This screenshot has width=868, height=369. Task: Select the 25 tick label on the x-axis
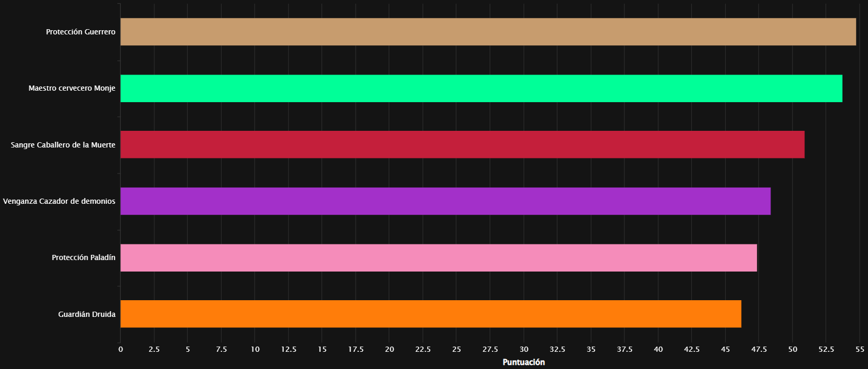(x=456, y=349)
